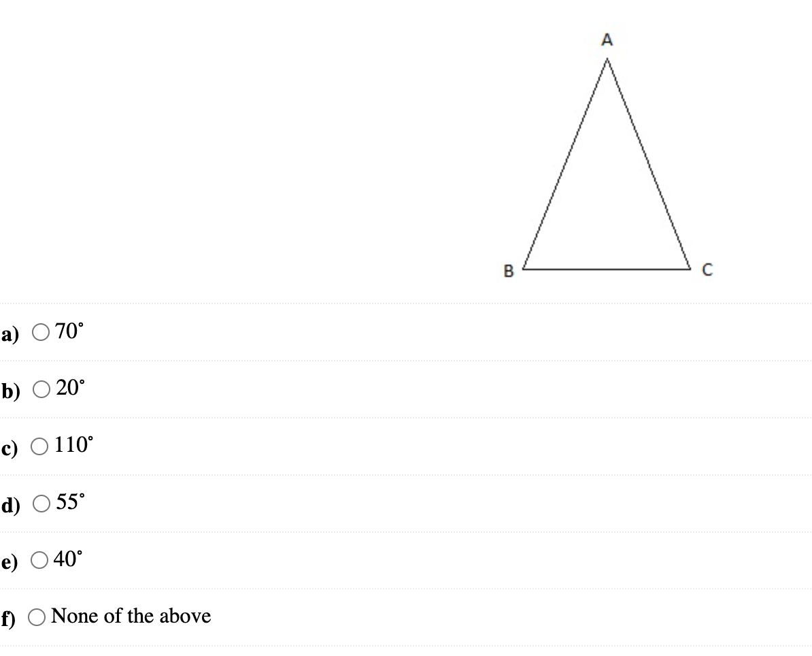Viewport: 812px width, 656px height.
Task: Select the 20° answer radio button
Action: coord(41,389)
